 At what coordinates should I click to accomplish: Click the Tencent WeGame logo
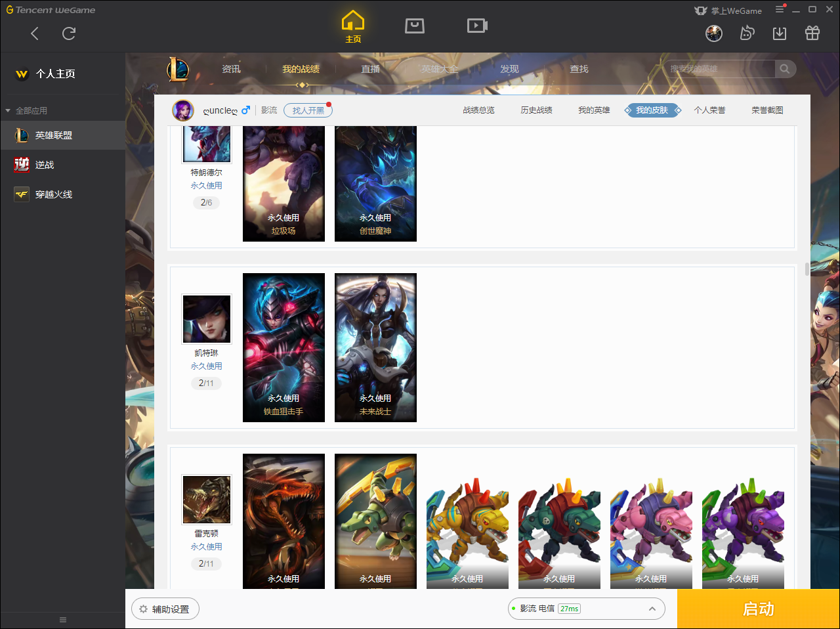coord(51,10)
